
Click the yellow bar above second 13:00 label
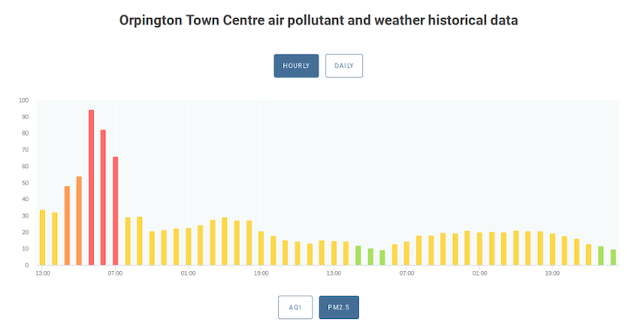[x=334, y=253]
